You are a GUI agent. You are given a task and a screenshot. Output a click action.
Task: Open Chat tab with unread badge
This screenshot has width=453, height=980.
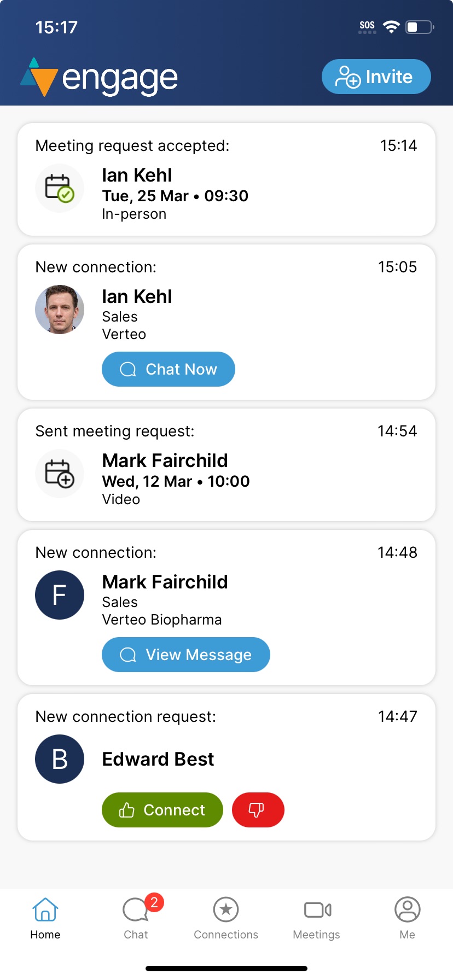[x=136, y=918]
